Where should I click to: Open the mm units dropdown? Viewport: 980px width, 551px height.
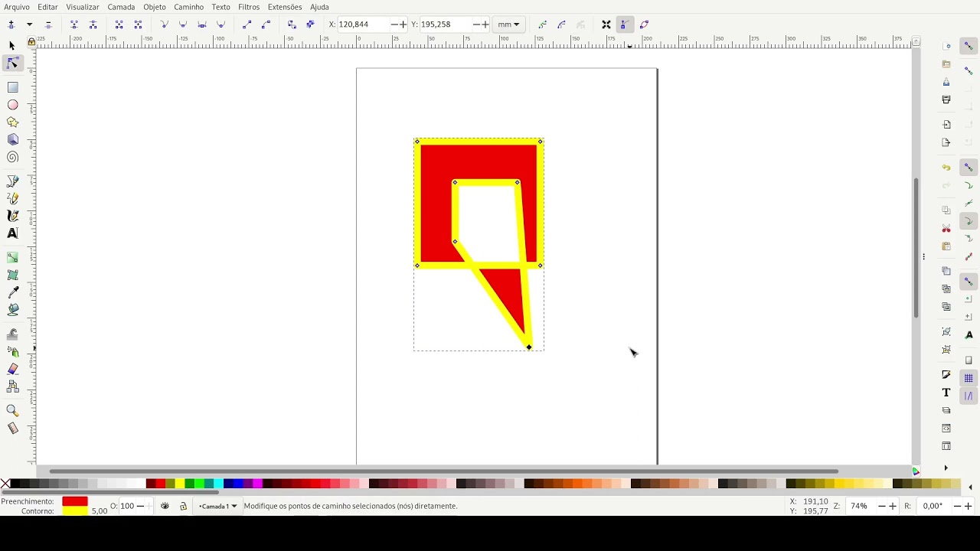click(508, 24)
